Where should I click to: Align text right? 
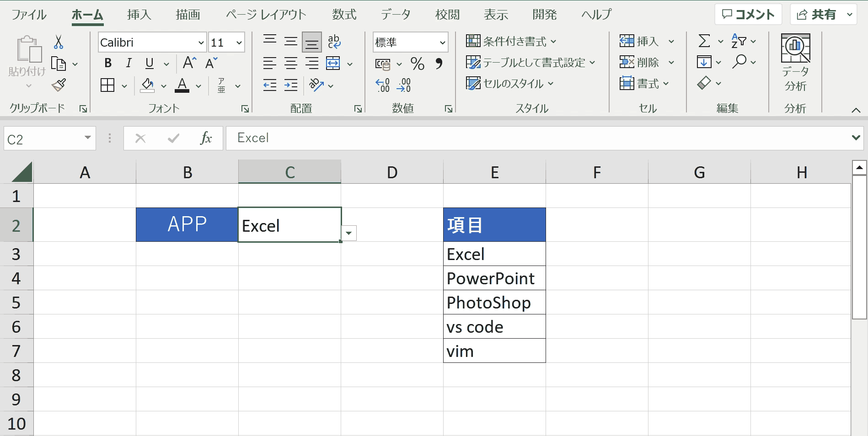pos(312,63)
